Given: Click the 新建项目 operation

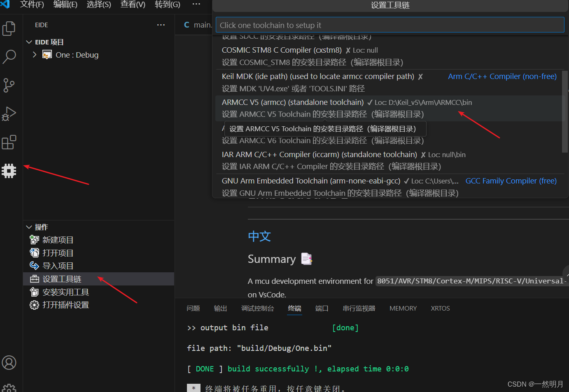Looking at the screenshot, I should tap(99, 240).
